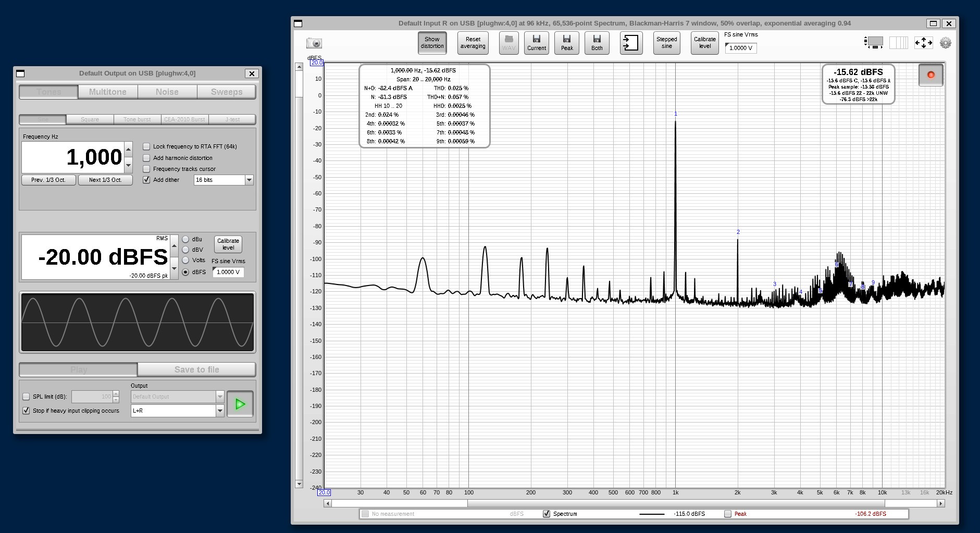The height and width of the screenshot is (533, 980).
Task: Enable Lock frequency to RTA FFT
Action: 146,146
